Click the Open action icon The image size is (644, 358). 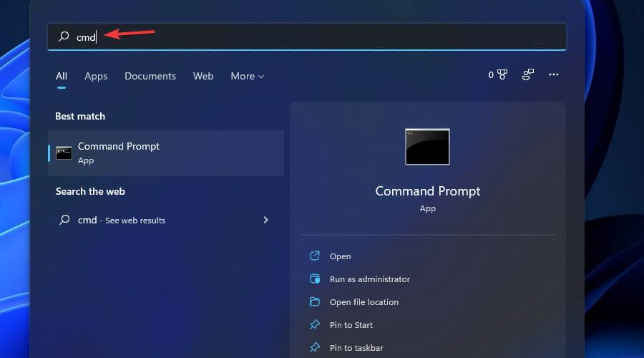315,256
